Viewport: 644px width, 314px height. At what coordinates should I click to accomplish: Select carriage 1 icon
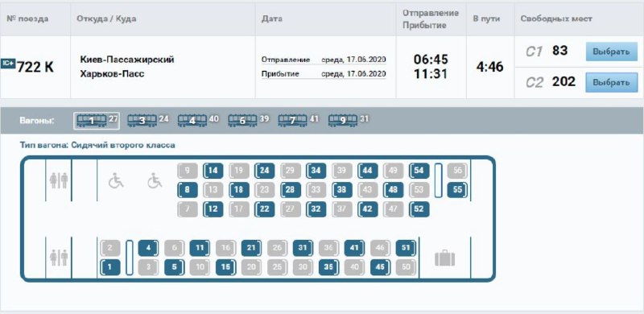92,121
